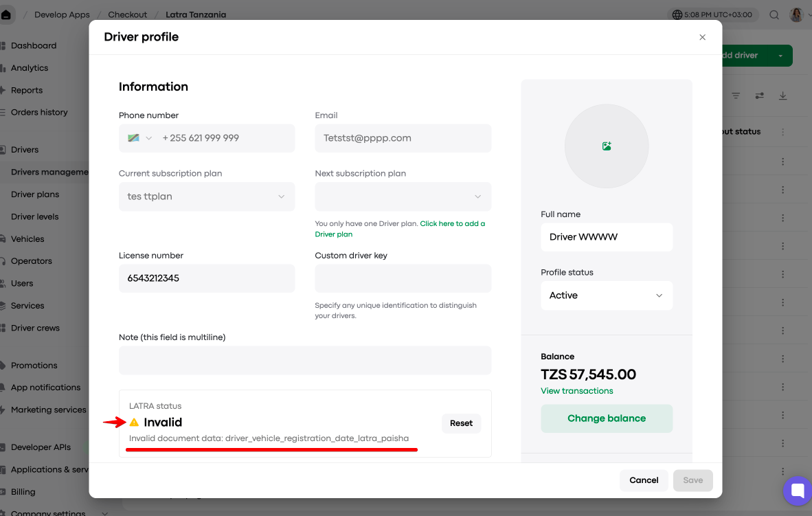Open Driver plans in sidebar

coord(35,194)
